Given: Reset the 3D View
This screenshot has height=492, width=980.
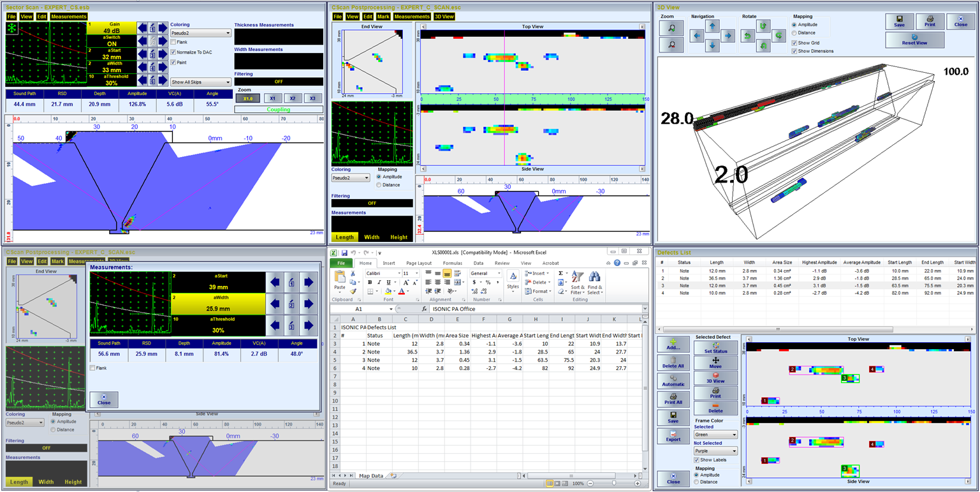Looking at the screenshot, I should (914, 40).
